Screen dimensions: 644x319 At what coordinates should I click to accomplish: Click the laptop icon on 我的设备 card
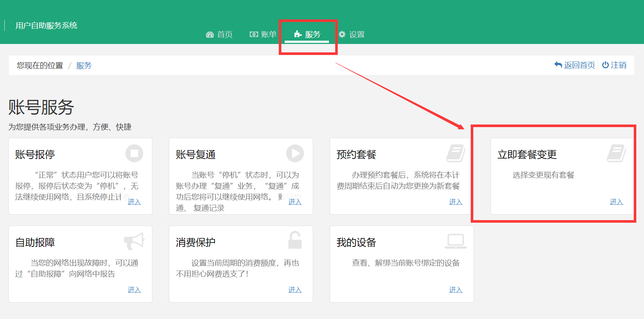click(x=456, y=241)
